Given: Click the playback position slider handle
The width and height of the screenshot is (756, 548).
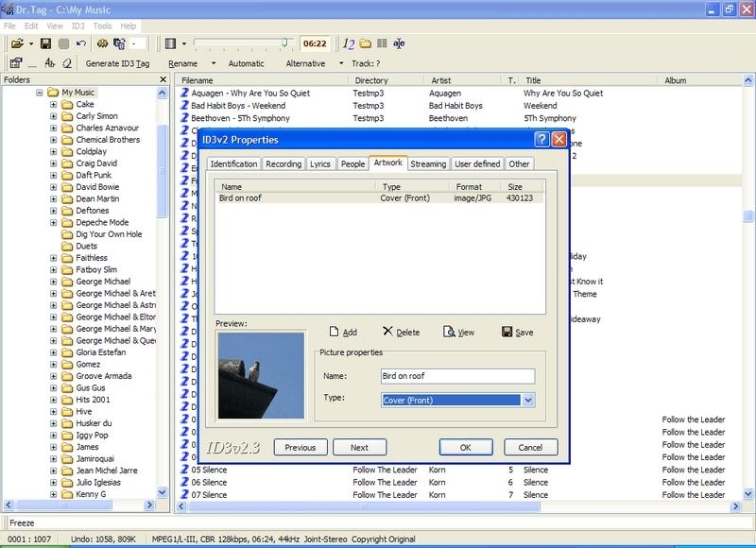Looking at the screenshot, I should pos(284,43).
